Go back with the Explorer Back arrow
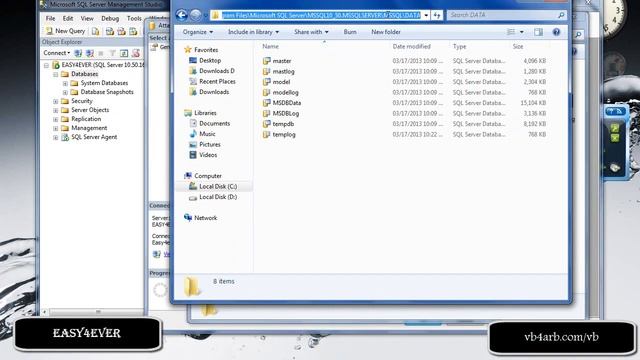640x360 pixels. 182,16
